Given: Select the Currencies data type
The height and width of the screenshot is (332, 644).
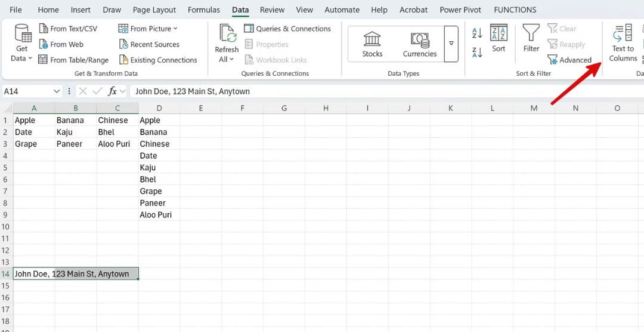Looking at the screenshot, I should pos(420,44).
